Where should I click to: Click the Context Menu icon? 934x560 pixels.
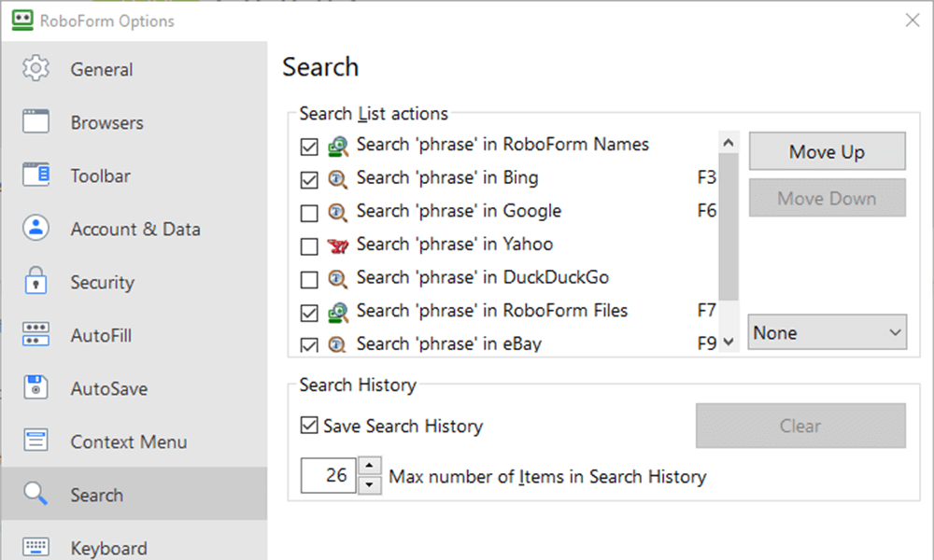click(35, 441)
